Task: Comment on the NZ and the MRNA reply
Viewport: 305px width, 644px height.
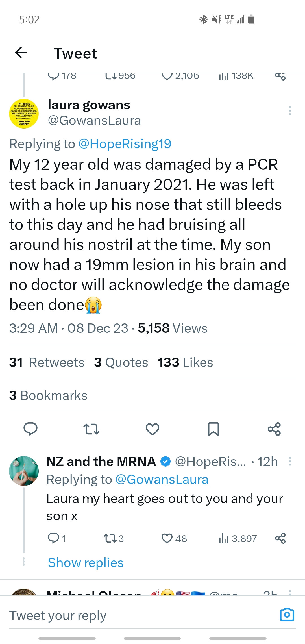Action: 53,538
